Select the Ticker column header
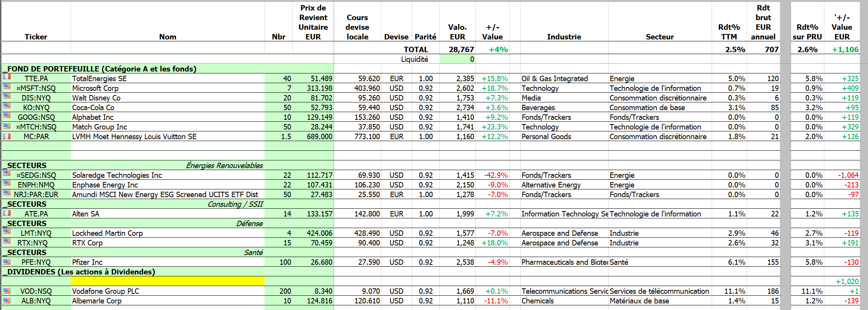Viewport: 868px width, 310px height. [36, 37]
